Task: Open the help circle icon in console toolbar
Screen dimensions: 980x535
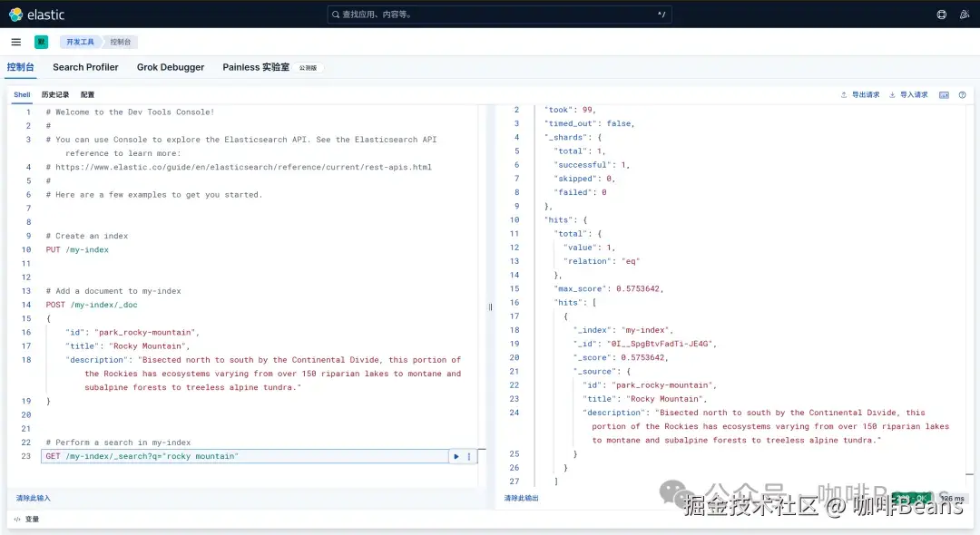Action: tap(963, 95)
